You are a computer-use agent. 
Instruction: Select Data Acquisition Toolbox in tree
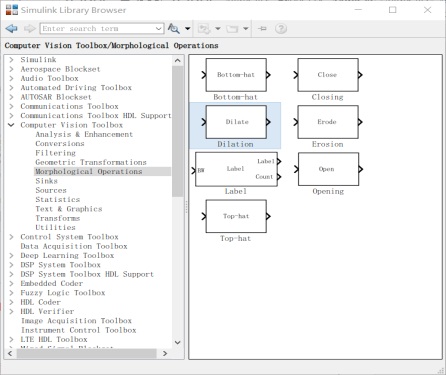pyautogui.click(x=74, y=246)
